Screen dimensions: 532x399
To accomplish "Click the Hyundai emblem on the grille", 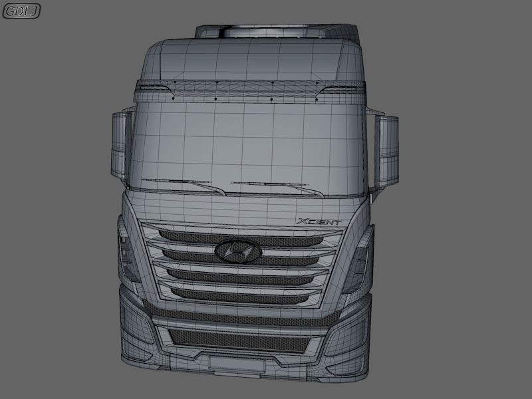I will click(238, 251).
